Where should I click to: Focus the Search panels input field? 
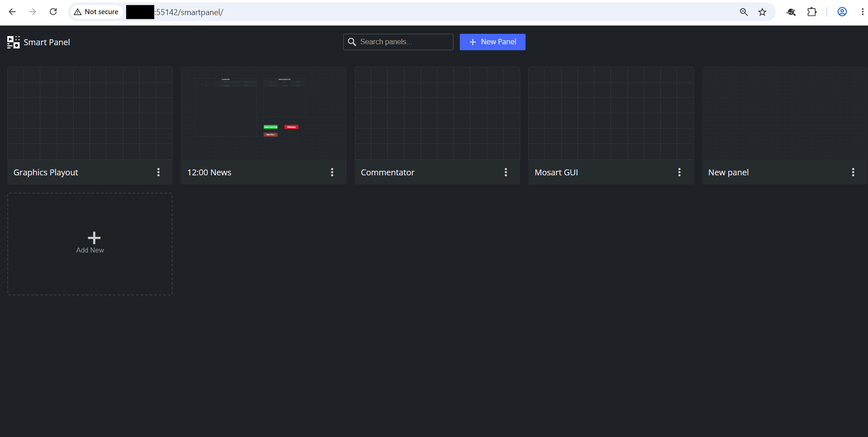pos(398,42)
